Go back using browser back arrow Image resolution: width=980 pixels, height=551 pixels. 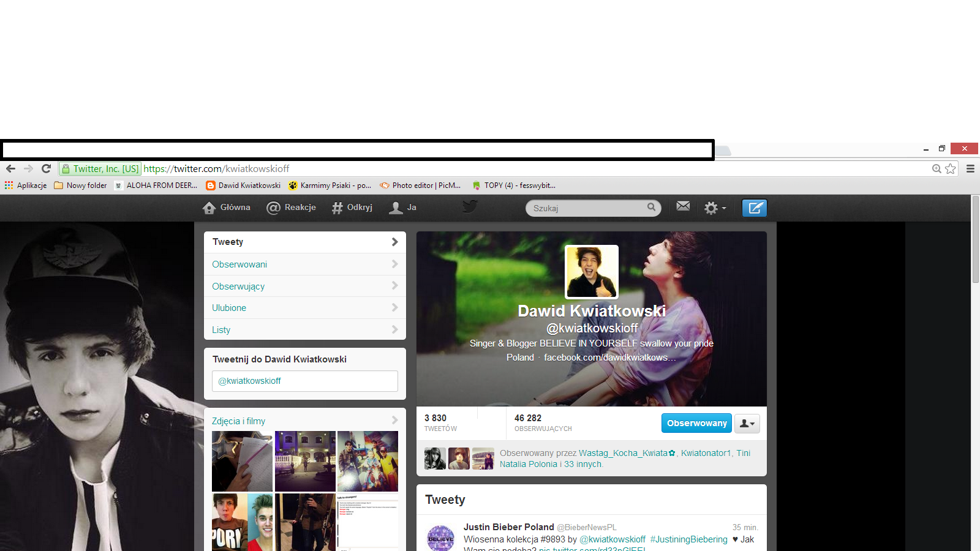(x=10, y=169)
